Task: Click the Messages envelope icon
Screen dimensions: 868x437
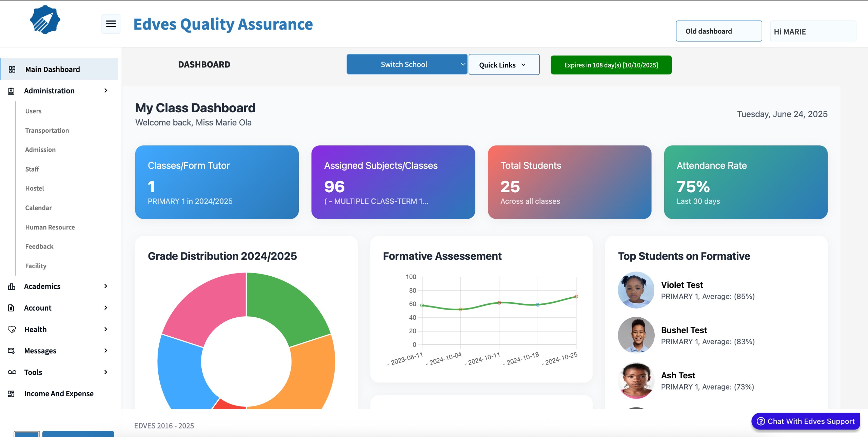Action: tap(11, 351)
